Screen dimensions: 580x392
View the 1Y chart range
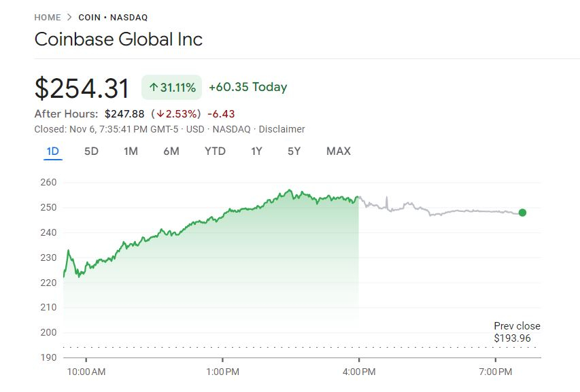coord(256,151)
